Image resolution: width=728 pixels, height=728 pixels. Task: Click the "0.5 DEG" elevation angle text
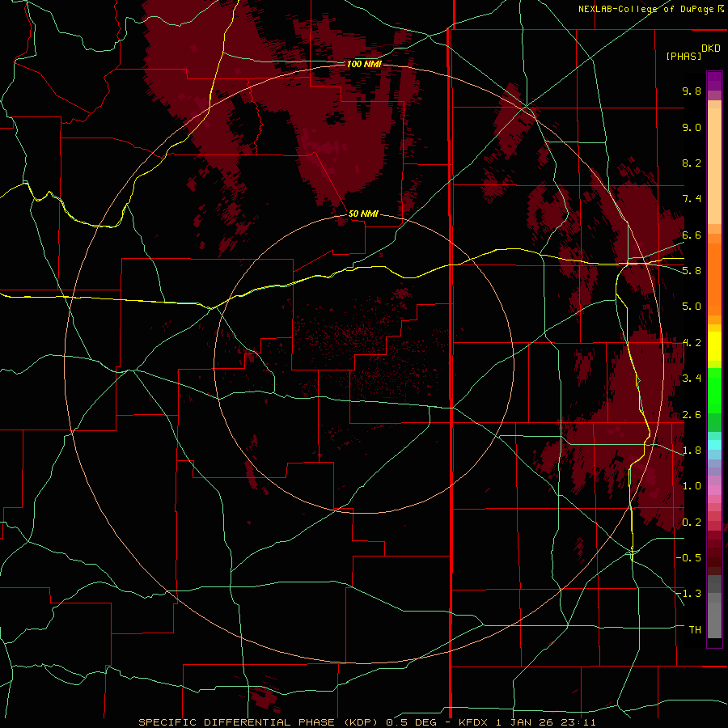[x=412, y=722]
